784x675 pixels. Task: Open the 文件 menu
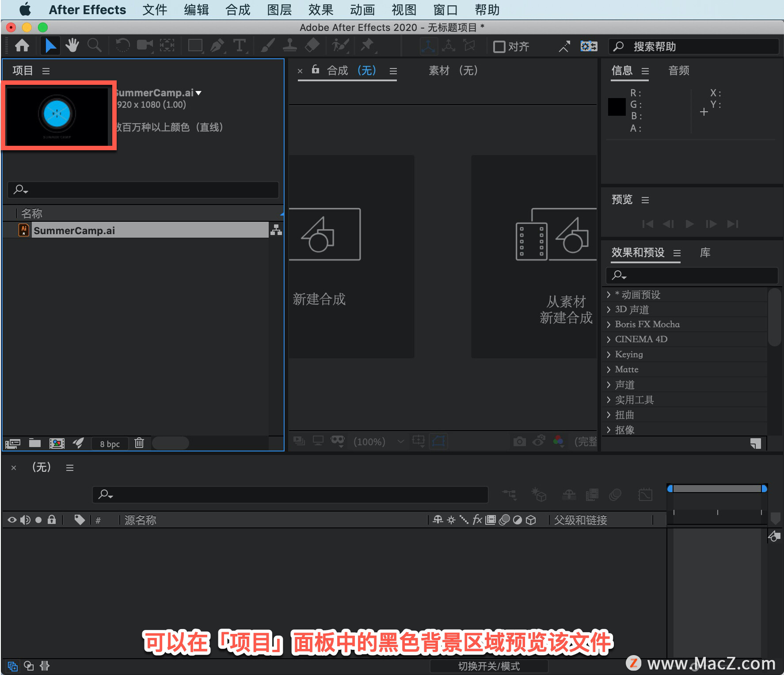point(155,9)
